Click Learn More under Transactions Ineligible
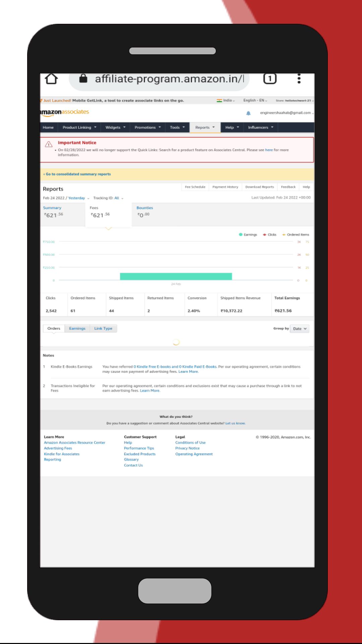 [x=150, y=391]
